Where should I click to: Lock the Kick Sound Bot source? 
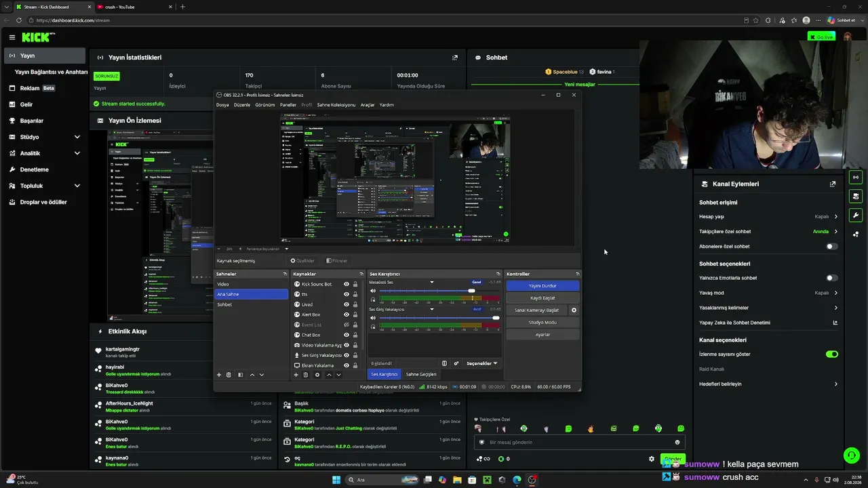355,285
